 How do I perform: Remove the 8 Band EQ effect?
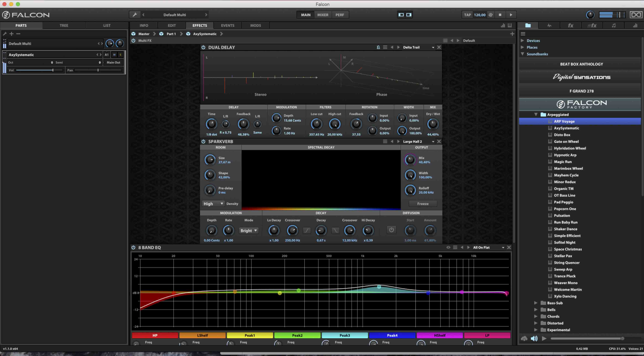tap(509, 247)
